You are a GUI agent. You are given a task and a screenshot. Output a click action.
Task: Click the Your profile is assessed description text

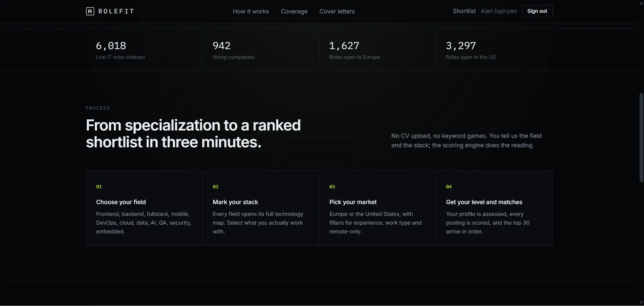[488, 223]
